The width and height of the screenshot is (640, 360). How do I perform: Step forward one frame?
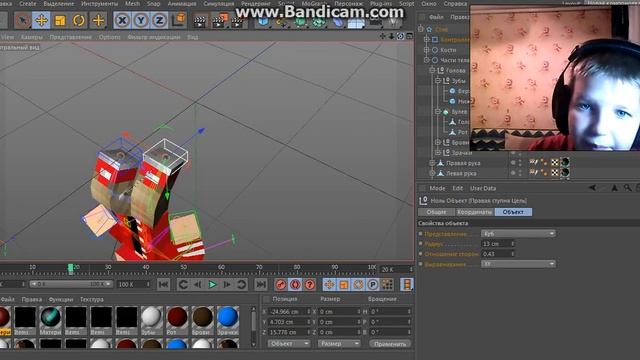click(x=227, y=284)
